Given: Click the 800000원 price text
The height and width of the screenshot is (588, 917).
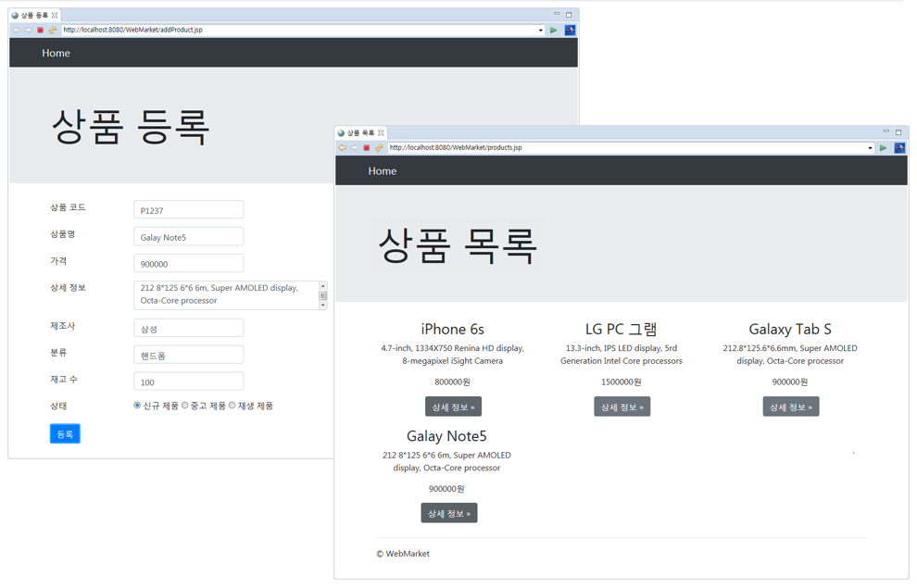Looking at the screenshot, I should click(453, 382).
